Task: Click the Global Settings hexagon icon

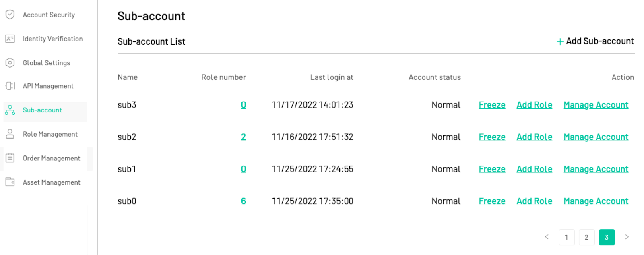Action: coord(10,63)
